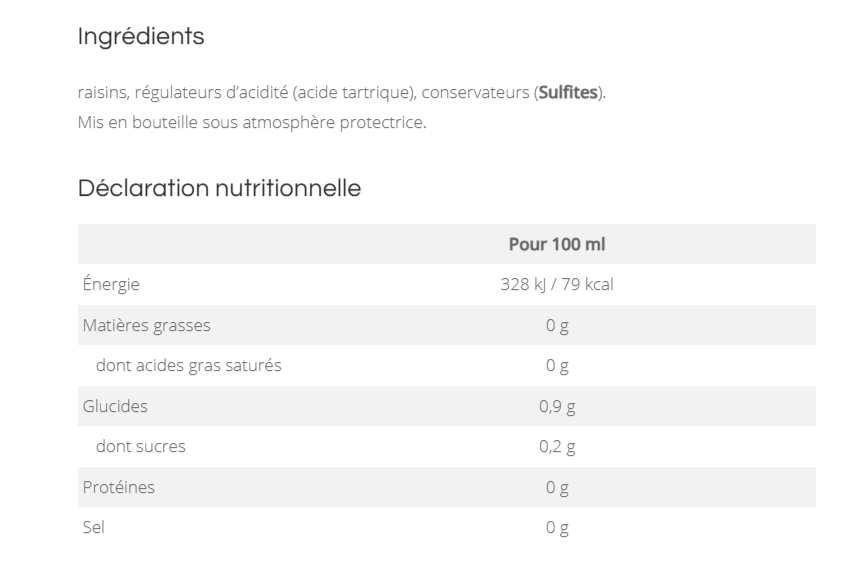
Task: Click the Déclaration nutritionnelle heading
Action: (219, 188)
